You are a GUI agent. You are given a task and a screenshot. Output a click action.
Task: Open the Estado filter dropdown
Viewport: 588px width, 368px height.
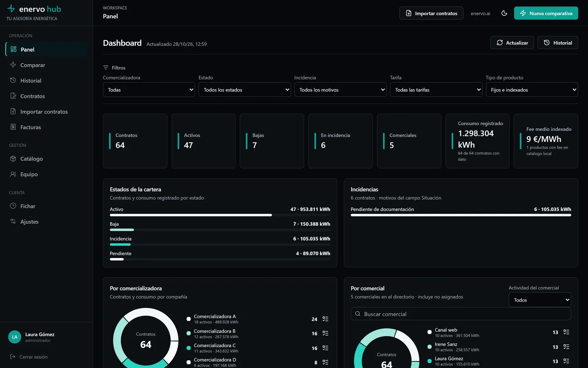[245, 90]
